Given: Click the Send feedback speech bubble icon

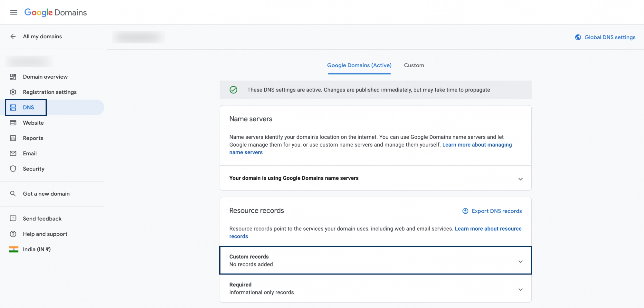Looking at the screenshot, I should pyautogui.click(x=13, y=218).
